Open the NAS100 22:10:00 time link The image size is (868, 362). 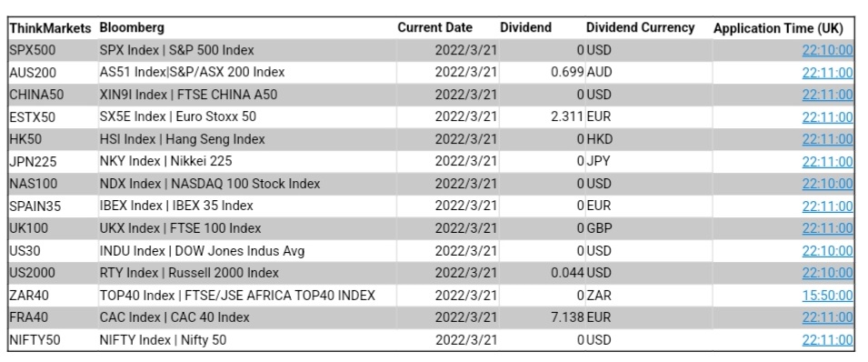(x=828, y=184)
